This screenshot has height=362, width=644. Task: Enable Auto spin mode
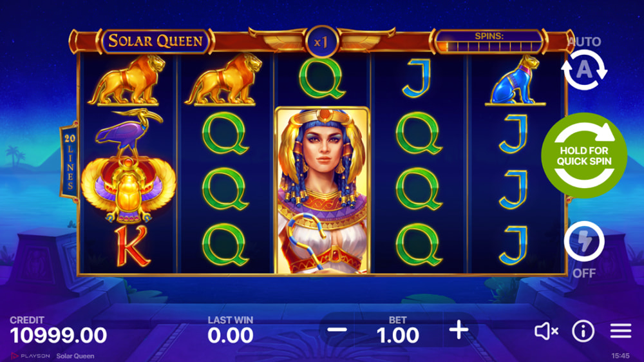pyautogui.click(x=584, y=70)
